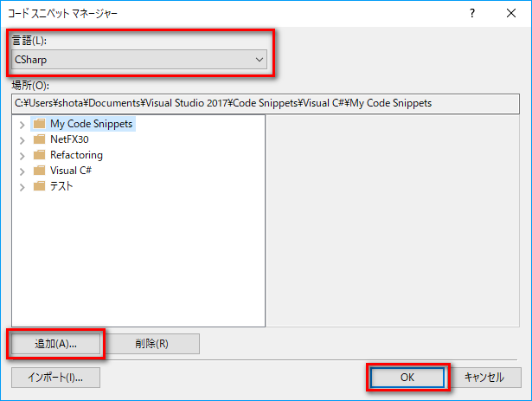The width and height of the screenshot is (532, 401).
Task: Close the code snippet manager dialog
Action: 511,13
